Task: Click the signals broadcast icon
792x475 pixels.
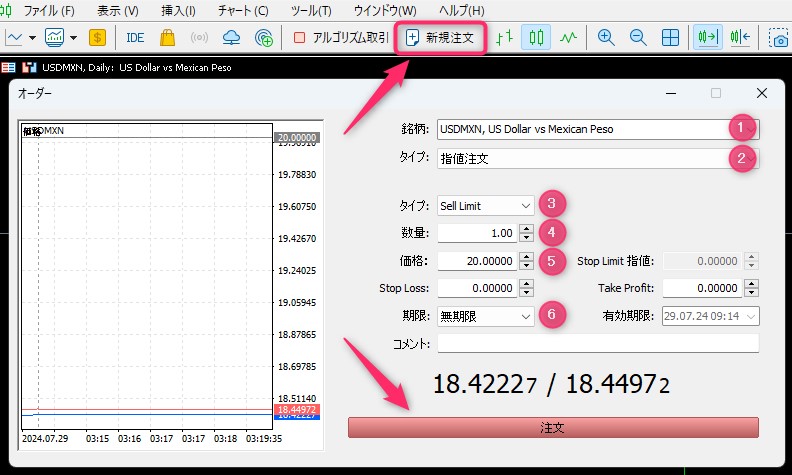Action: tap(199, 37)
